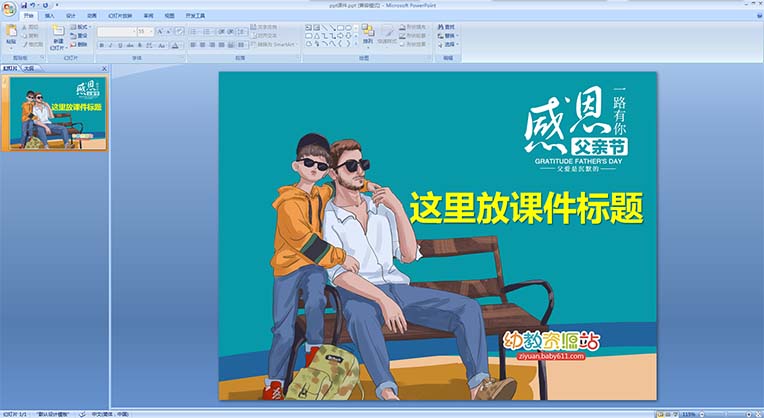Redo via quick access toolbar
This screenshot has width=764, height=418.
coord(45,5)
